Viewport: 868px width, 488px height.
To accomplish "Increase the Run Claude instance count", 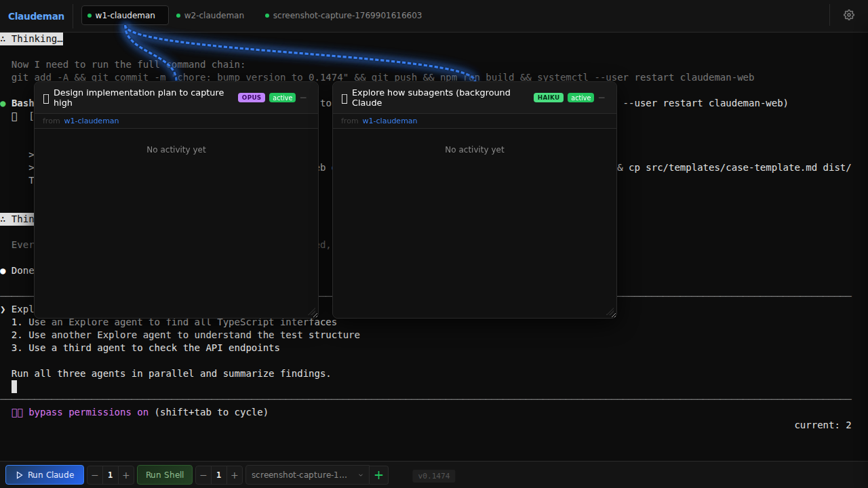I will point(125,475).
